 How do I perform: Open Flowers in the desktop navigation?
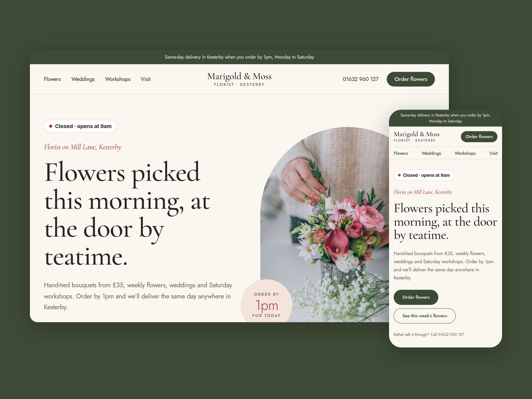(53, 79)
